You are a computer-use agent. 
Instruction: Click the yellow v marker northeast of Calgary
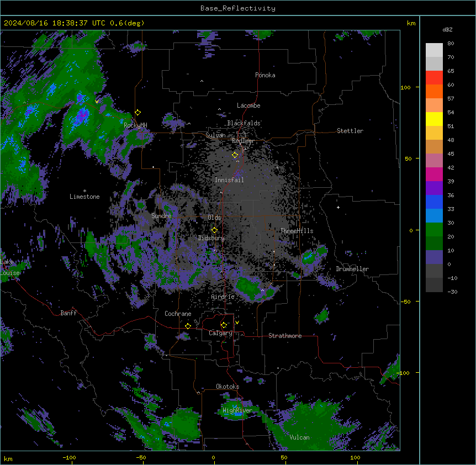tap(237, 323)
